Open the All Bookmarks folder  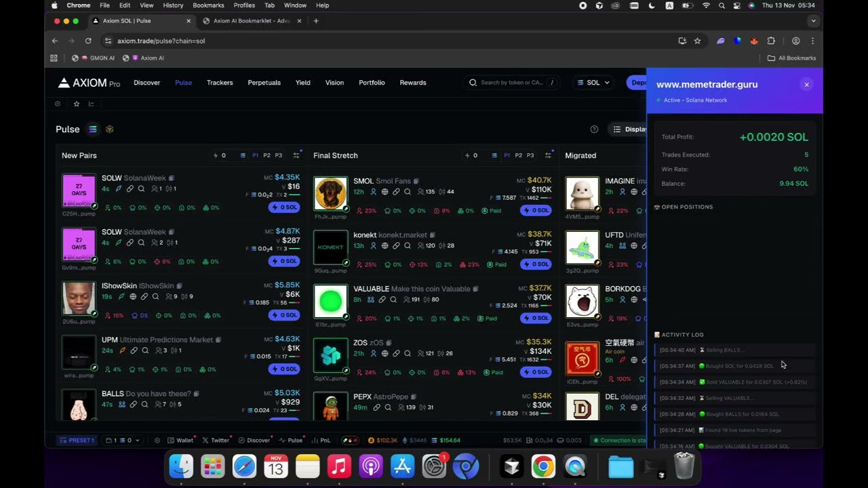coord(791,58)
